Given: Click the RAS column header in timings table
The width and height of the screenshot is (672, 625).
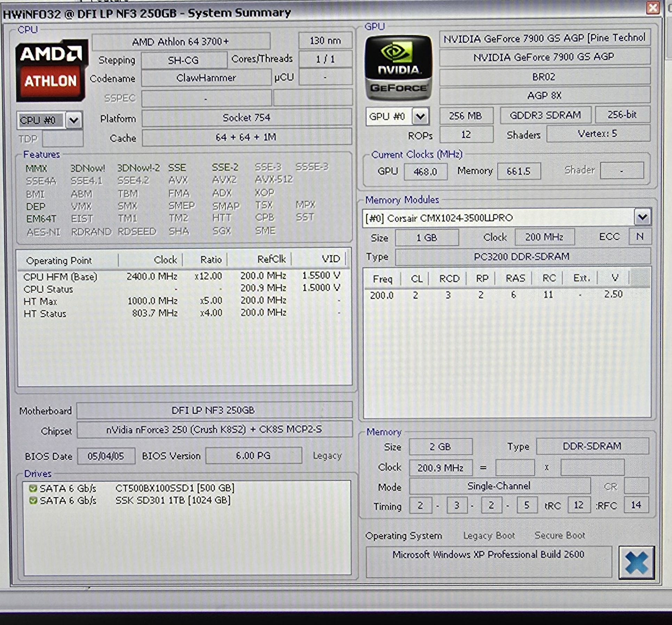Looking at the screenshot, I should 515,278.
